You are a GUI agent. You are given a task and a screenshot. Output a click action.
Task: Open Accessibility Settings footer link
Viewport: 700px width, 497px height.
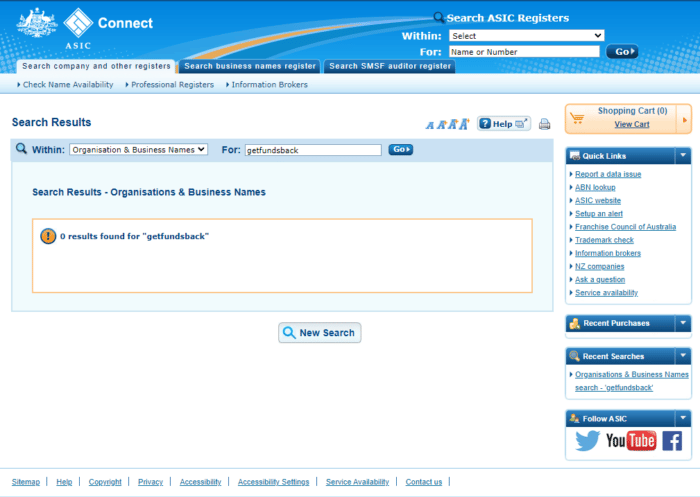273,482
